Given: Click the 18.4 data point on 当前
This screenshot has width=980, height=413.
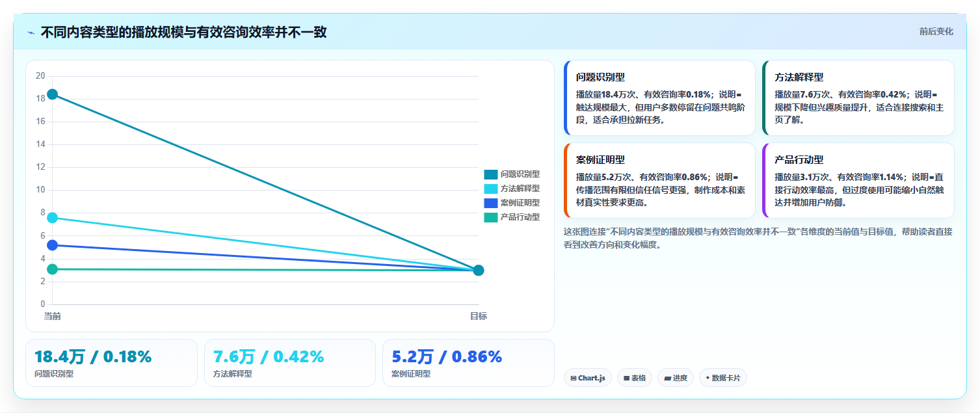Looking at the screenshot, I should (52, 94).
